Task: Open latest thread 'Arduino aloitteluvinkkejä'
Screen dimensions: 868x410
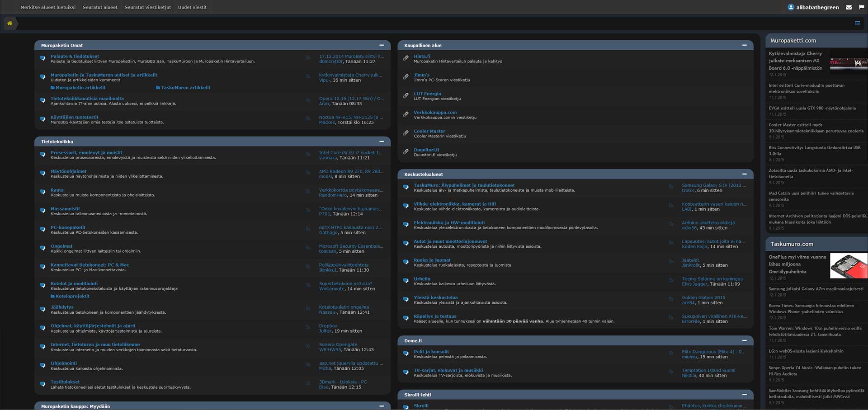Action: pyautogui.click(x=708, y=222)
